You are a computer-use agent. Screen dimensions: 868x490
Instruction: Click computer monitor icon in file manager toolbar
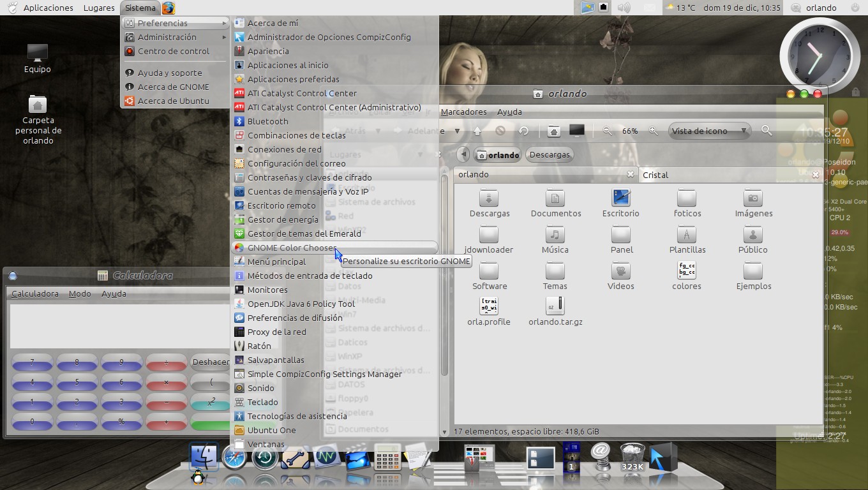click(x=577, y=130)
